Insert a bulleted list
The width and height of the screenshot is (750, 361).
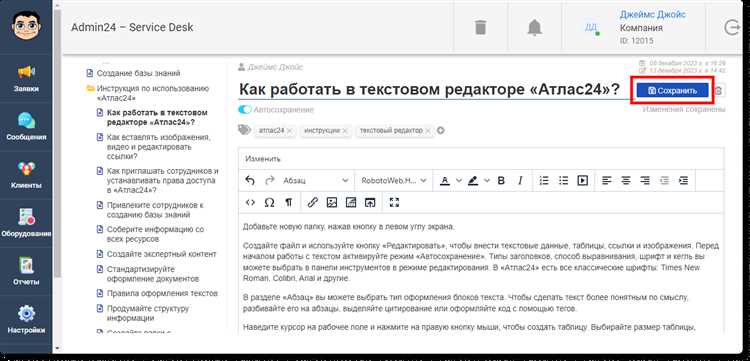(563, 180)
